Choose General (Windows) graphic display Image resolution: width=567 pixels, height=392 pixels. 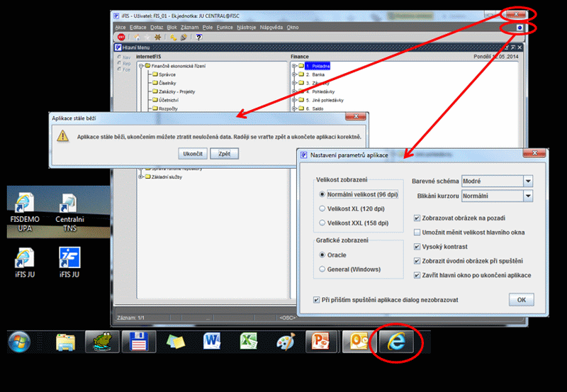[x=322, y=269]
